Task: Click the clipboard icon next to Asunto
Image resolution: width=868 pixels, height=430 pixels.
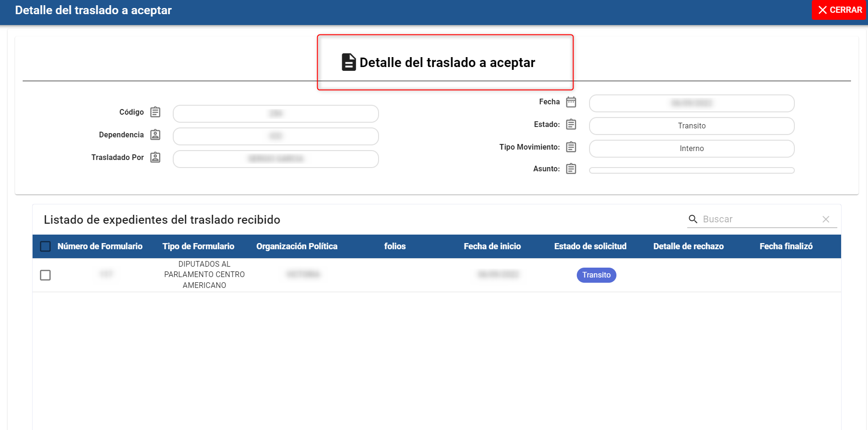Action: point(571,169)
